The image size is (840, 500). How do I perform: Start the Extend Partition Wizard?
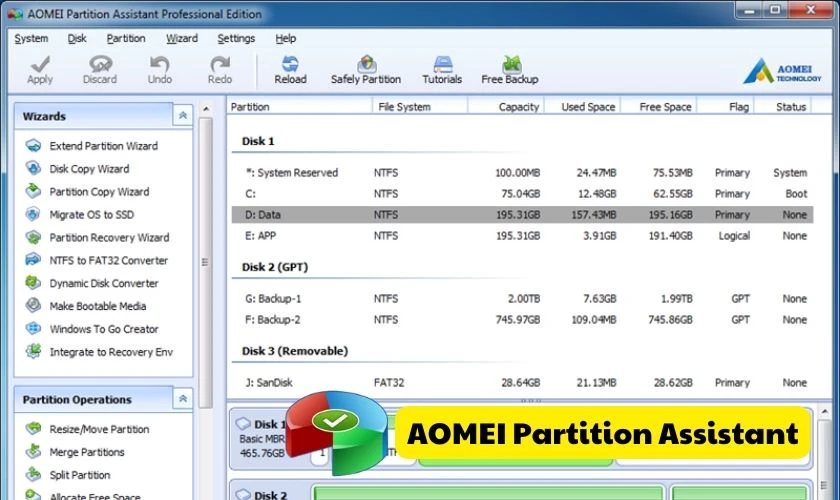103,146
